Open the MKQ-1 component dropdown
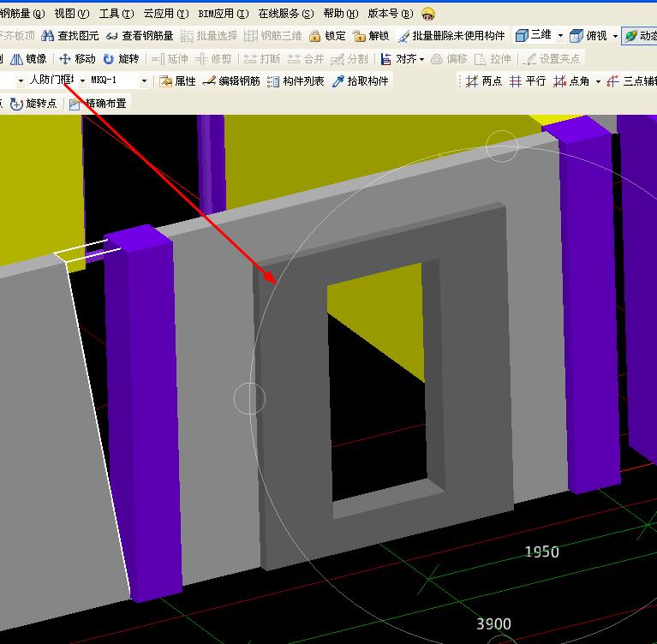Screen dimensions: 657x644 tap(144, 81)
